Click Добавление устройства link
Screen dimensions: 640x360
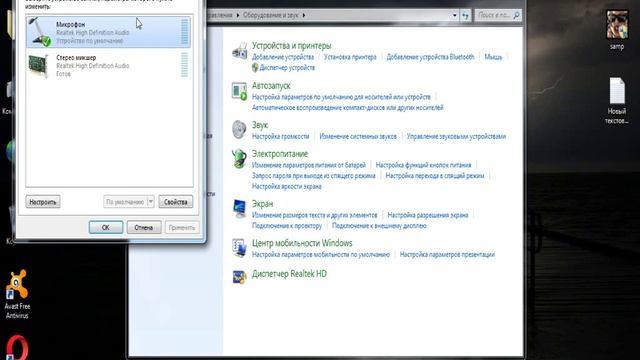[x=283, y=57]
